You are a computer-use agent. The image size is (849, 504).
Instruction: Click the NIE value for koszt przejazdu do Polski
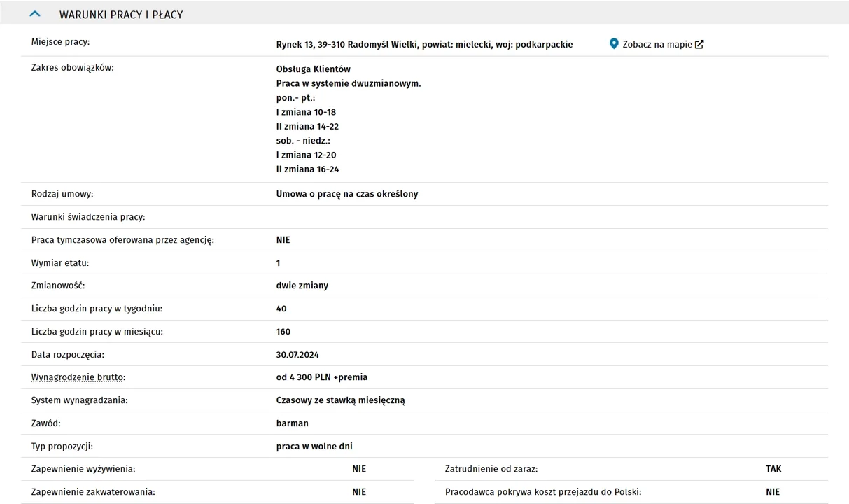(773, 492)
